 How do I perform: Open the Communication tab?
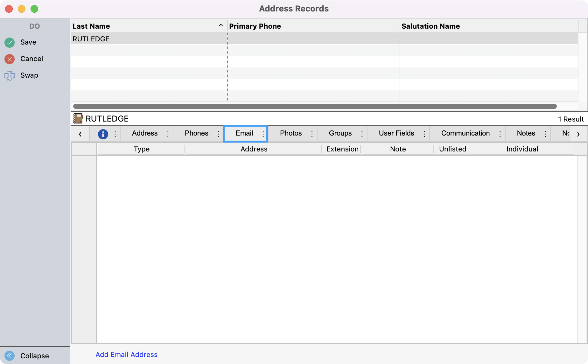(x=465, y=133)
